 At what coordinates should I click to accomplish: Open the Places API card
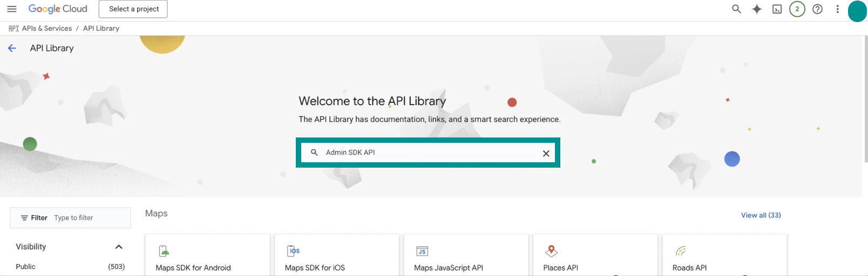(595, 255)
